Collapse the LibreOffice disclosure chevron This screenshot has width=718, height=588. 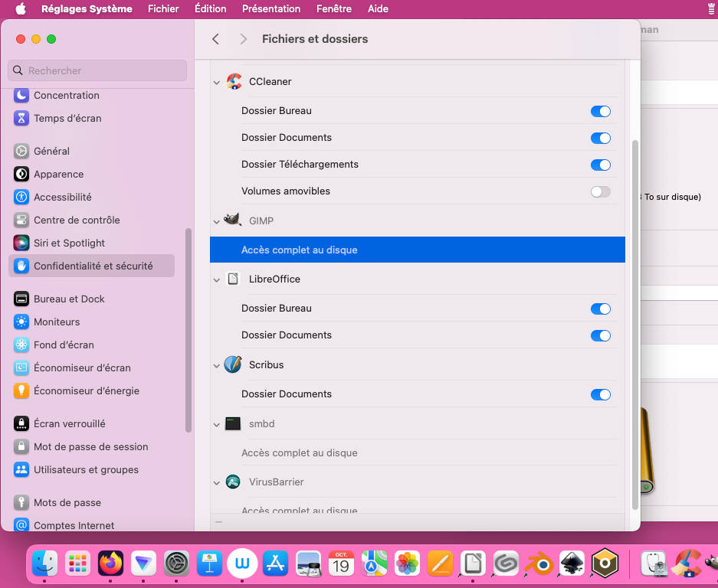pos(217,279)
